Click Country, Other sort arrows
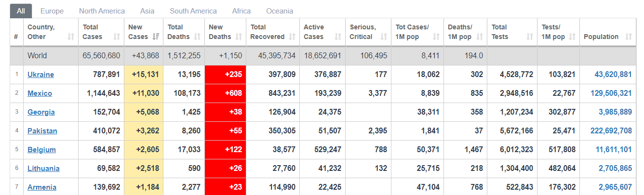Image resolution: width=644 pixels, height=195 pixels. tap(71, 37)
